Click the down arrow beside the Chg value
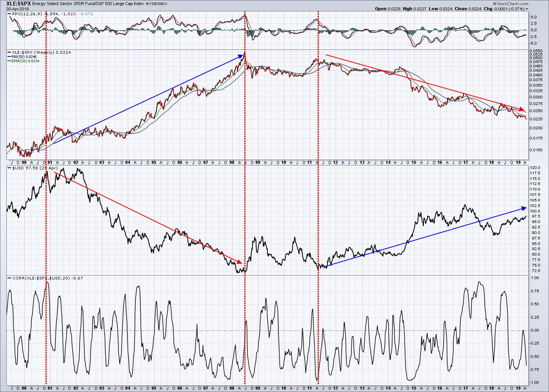 527,9
